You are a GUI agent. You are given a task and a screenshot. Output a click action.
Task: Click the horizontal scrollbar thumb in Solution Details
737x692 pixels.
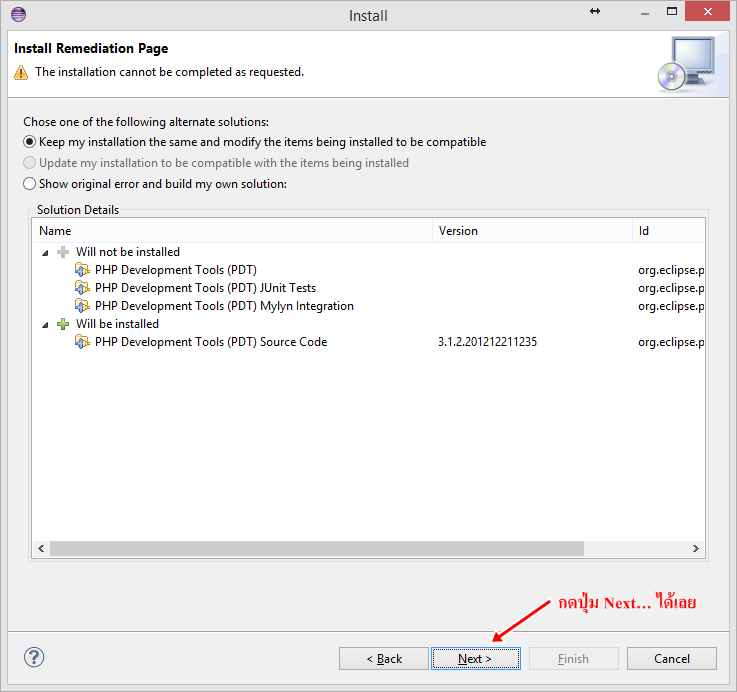(x=317, y=549)
